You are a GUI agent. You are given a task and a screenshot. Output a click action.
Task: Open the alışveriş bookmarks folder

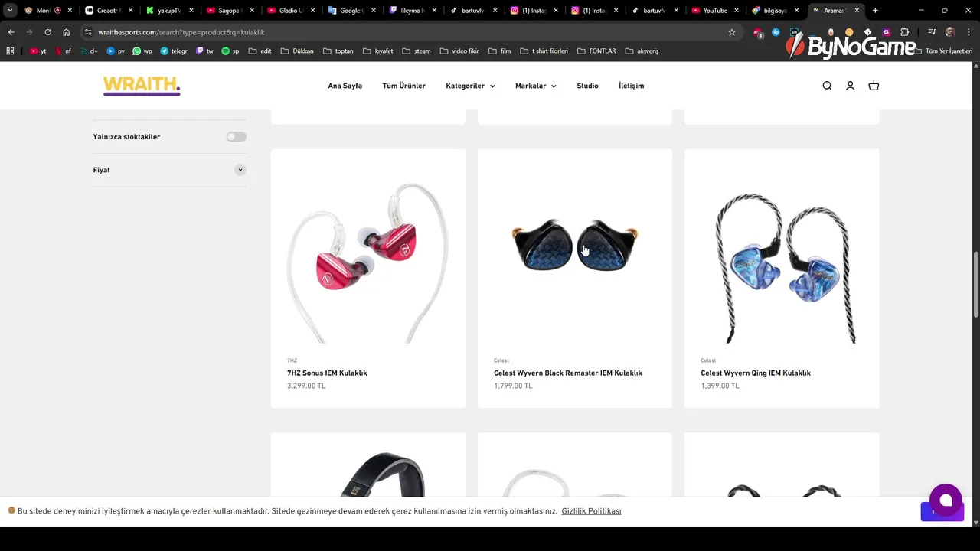pos(642,51)
